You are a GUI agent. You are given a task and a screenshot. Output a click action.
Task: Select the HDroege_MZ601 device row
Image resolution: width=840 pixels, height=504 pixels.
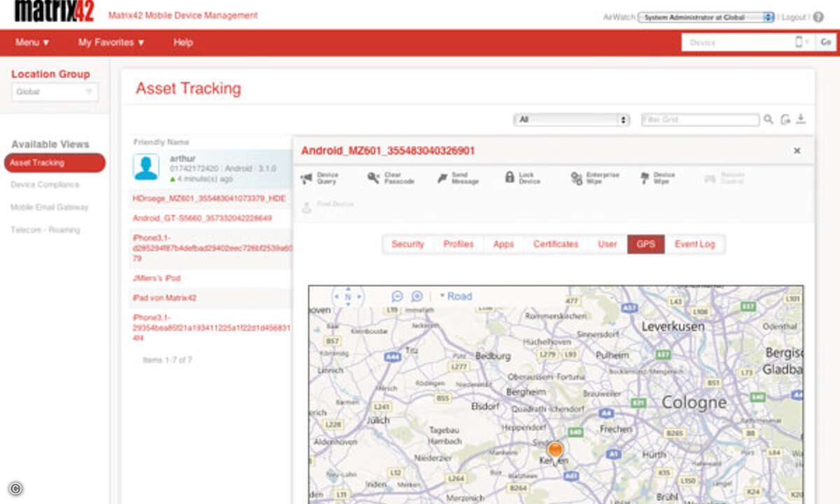click(x=210, y=199)
